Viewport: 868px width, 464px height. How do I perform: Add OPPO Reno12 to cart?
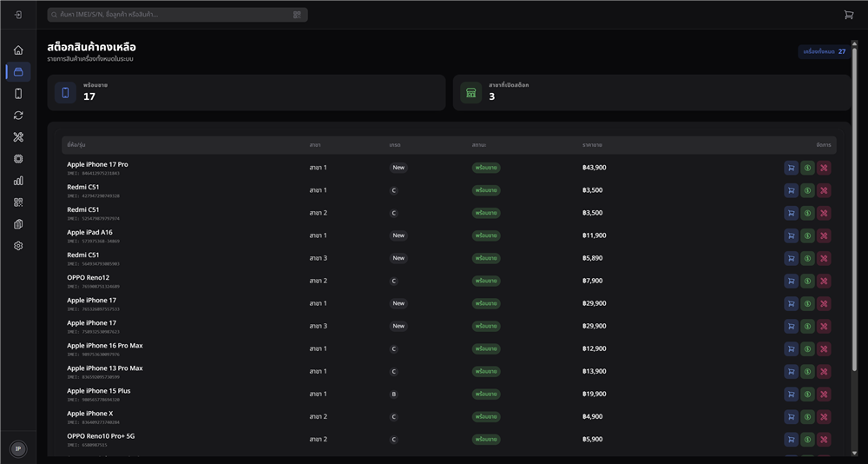coord(791,281)
